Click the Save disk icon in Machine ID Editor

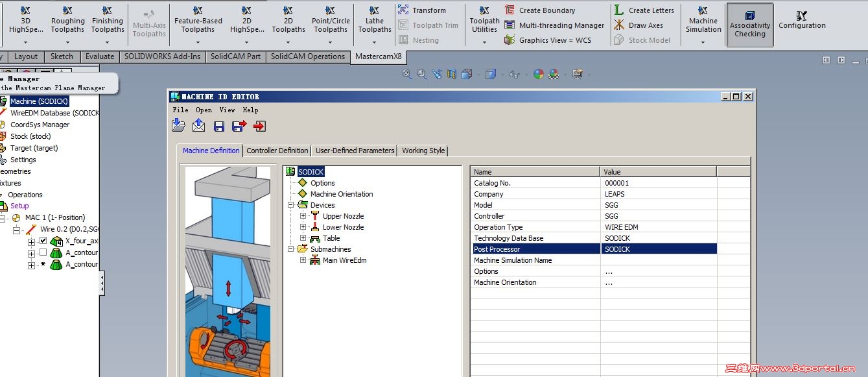click(x=219, y=127)
